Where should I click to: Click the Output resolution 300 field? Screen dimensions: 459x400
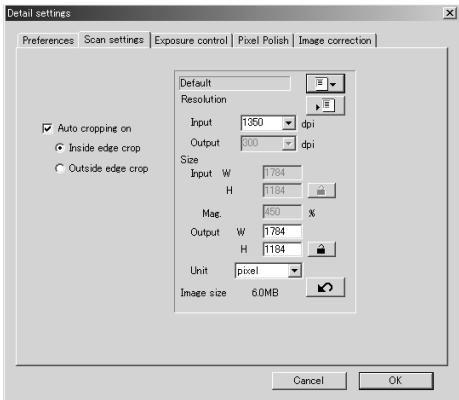[x=262, y=144]
